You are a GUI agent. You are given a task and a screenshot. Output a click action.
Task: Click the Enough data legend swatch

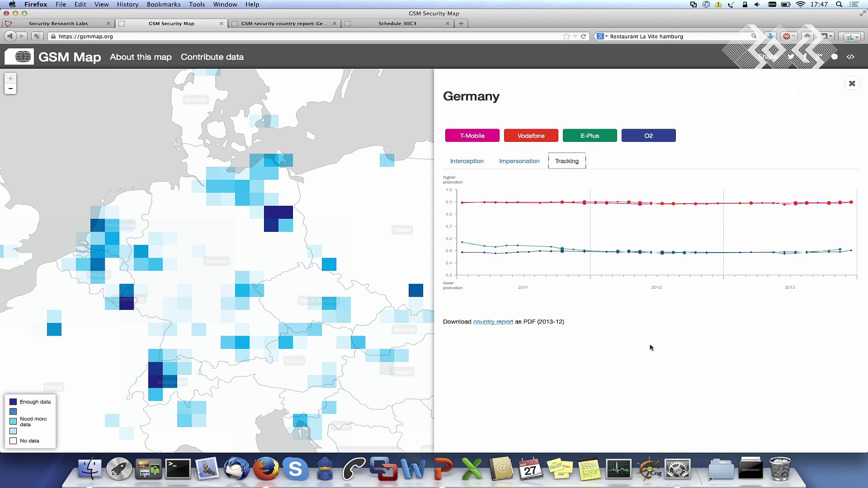(13, 402)
